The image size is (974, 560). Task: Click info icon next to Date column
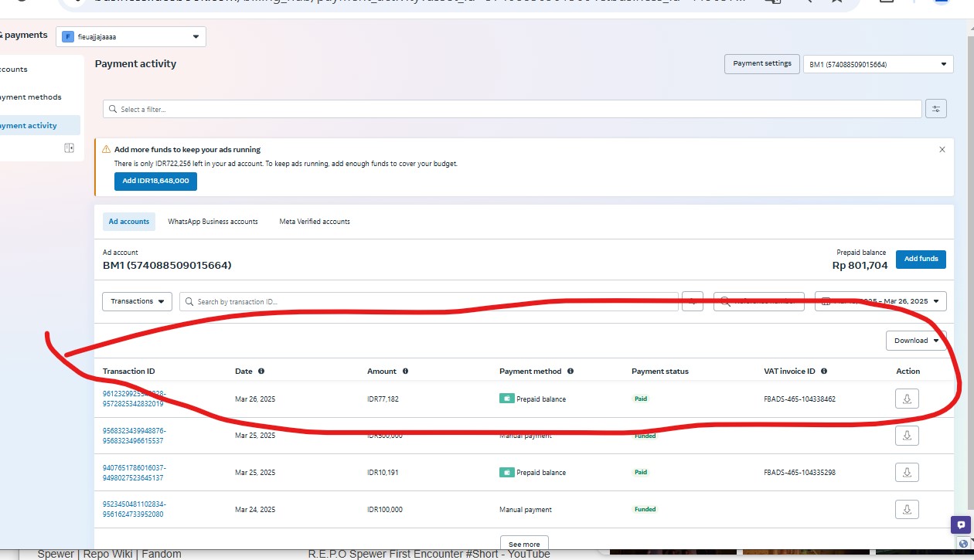coord(261,372)
